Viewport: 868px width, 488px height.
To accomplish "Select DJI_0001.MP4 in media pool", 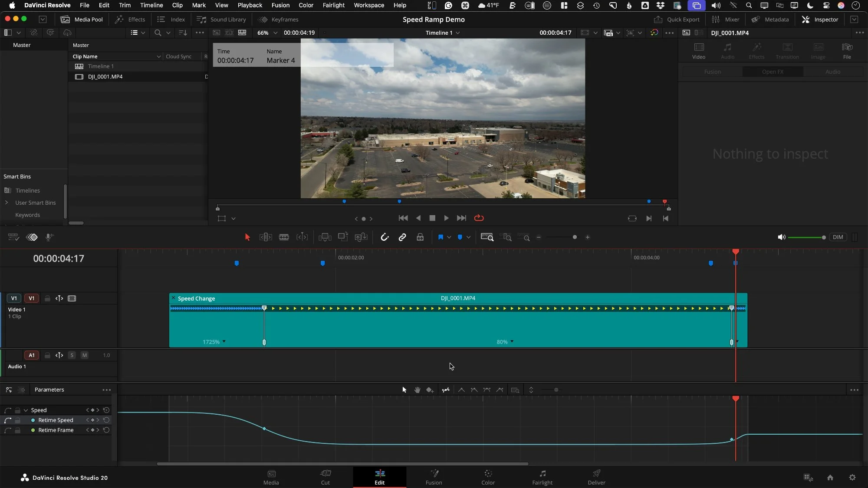I will click(x=105, y=77).
